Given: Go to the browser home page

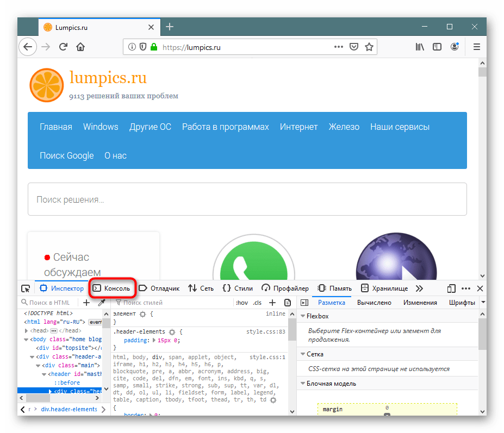Looking at the screenshot, I should pyautogui.click(x=80, y=47).
